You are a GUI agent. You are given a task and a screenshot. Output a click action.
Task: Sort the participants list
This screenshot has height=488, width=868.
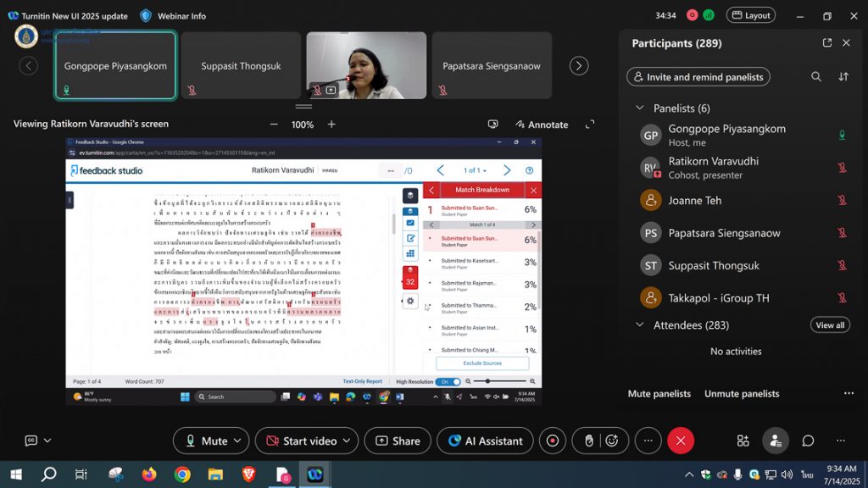point(843,77)
